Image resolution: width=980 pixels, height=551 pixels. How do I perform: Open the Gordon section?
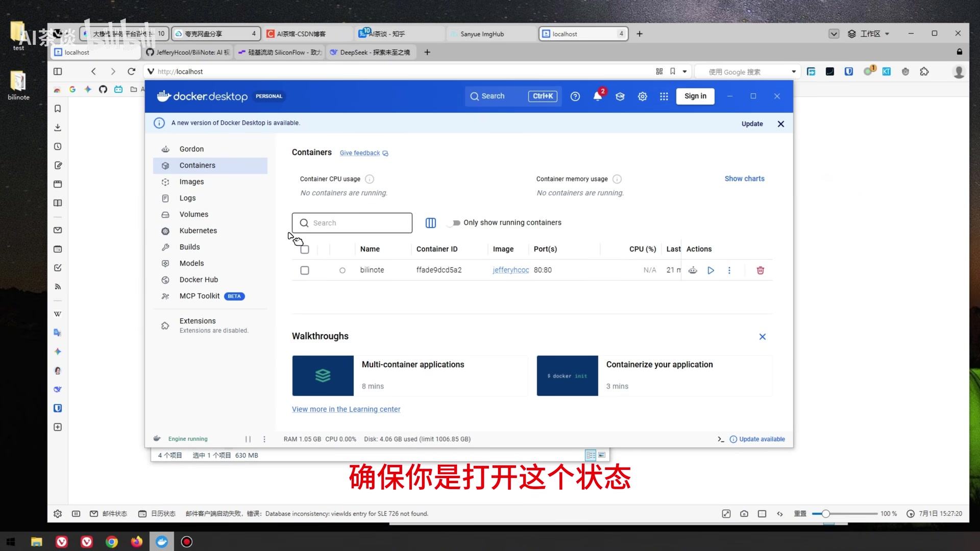pyautogui.click(x=210, y=149)
